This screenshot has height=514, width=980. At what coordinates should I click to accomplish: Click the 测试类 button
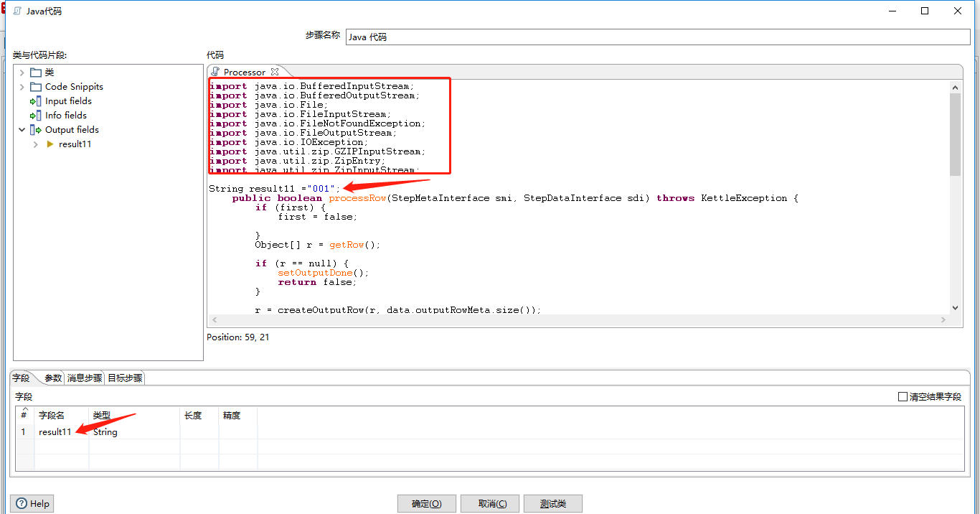point(552,503)
